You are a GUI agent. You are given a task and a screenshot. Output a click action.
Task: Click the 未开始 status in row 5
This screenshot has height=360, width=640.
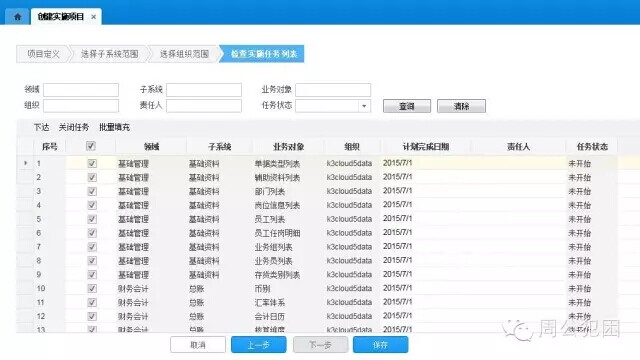580,219
